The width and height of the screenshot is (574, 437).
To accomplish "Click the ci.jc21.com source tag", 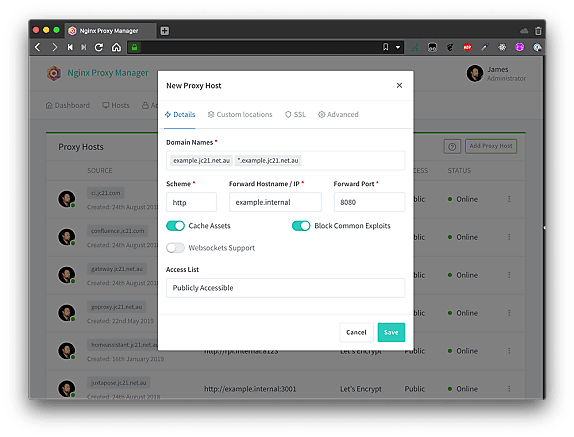I will pyautogui.click(x=105, y=193).
